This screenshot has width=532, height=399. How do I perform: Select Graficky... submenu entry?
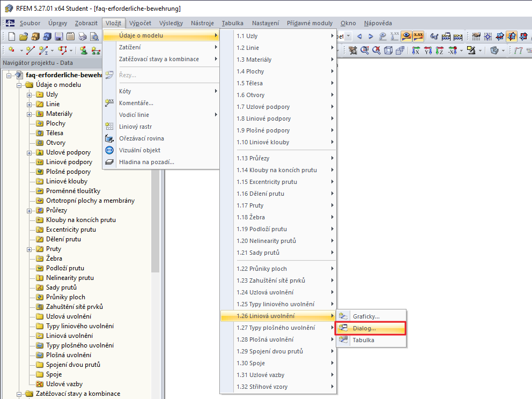(x=371, y=316)
